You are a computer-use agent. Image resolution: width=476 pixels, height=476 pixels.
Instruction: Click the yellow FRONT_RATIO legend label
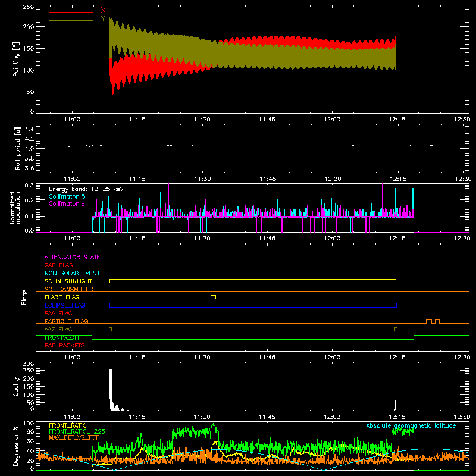68,425
